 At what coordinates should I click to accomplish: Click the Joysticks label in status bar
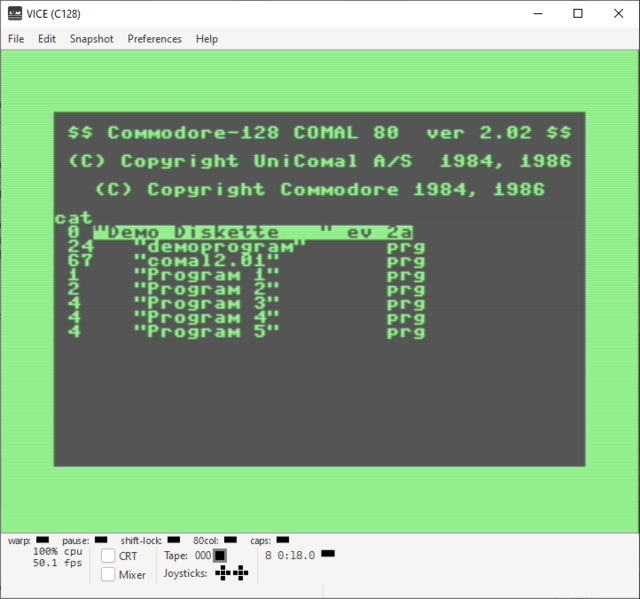(x=185, y=573)
